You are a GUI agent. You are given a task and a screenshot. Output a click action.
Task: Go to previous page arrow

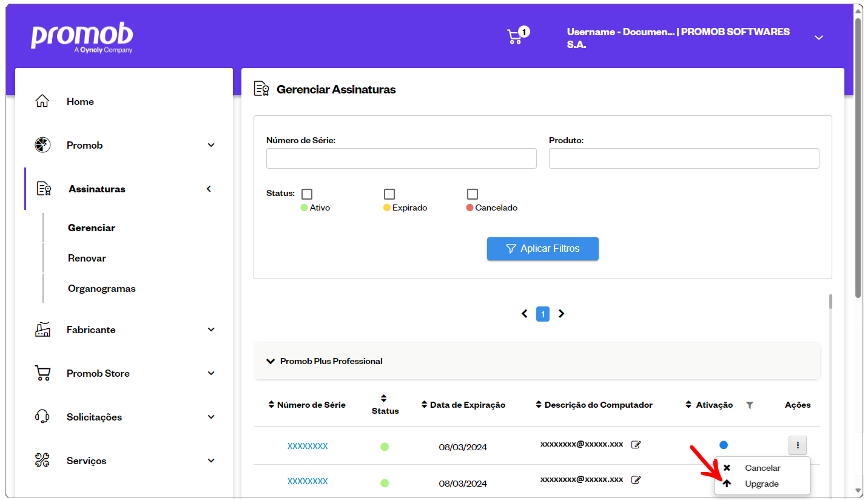coord(525,314)
